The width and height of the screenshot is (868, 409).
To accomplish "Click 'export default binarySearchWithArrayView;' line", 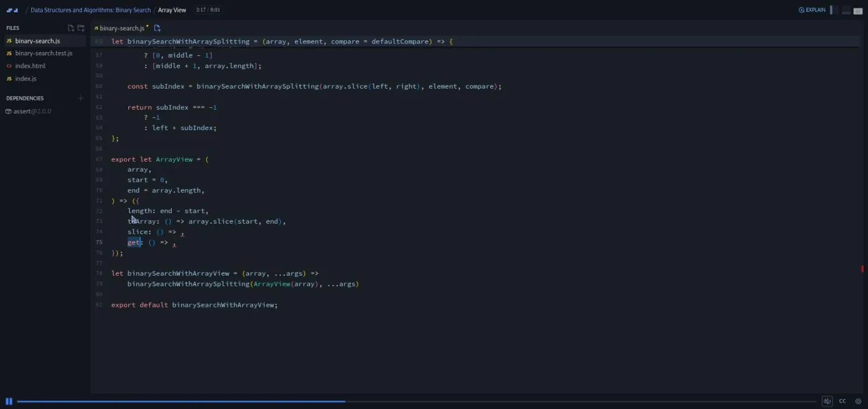I will 194,305.
